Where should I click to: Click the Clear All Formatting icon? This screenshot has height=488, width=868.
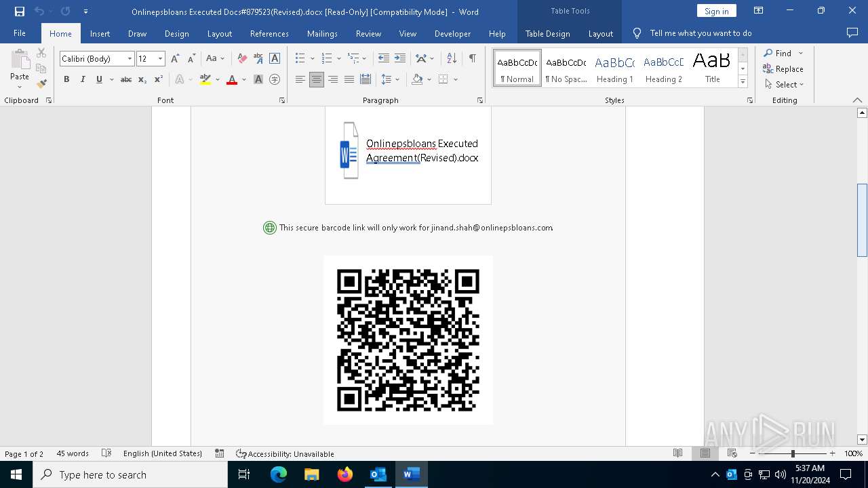(242, 58)
